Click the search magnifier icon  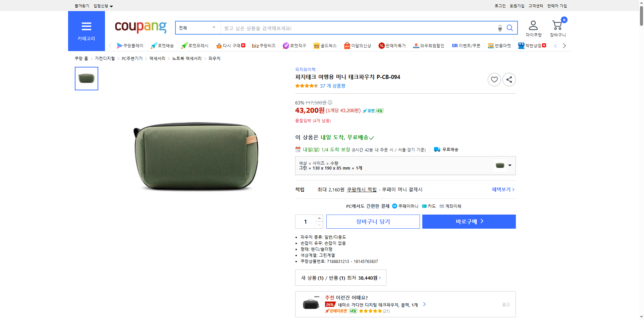click(x=510, y=28)
